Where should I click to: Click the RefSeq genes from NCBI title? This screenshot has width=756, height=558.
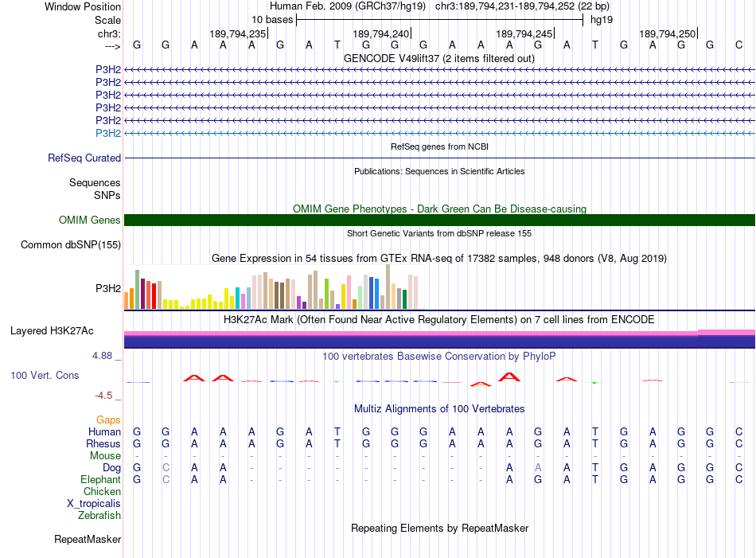click(x=439, y=146)
